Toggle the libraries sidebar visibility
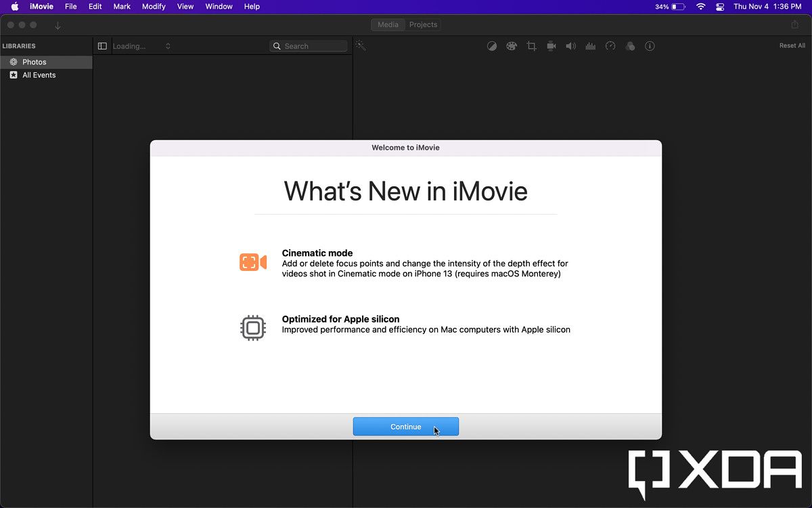Viewport: 812px width, 508px height. pos(102,46)
